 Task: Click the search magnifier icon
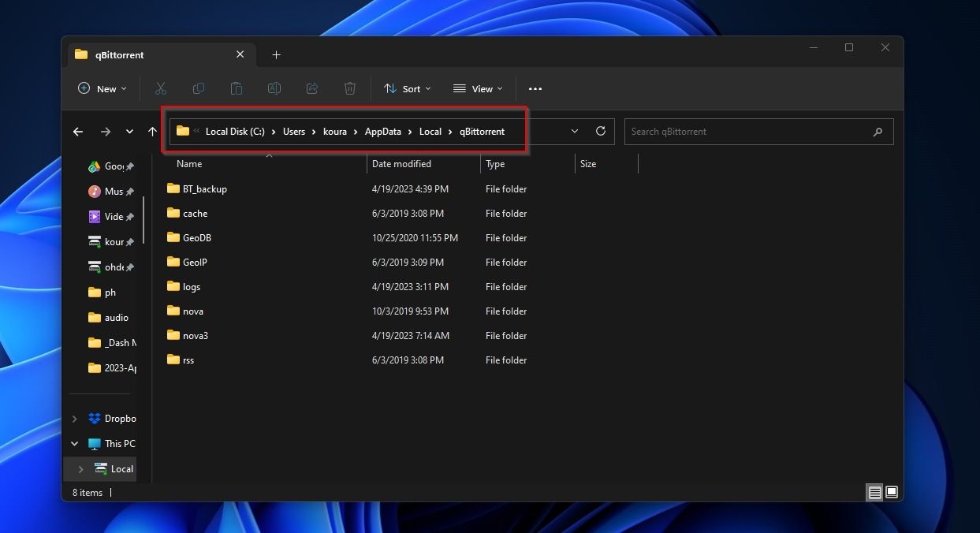click(878, 131)
